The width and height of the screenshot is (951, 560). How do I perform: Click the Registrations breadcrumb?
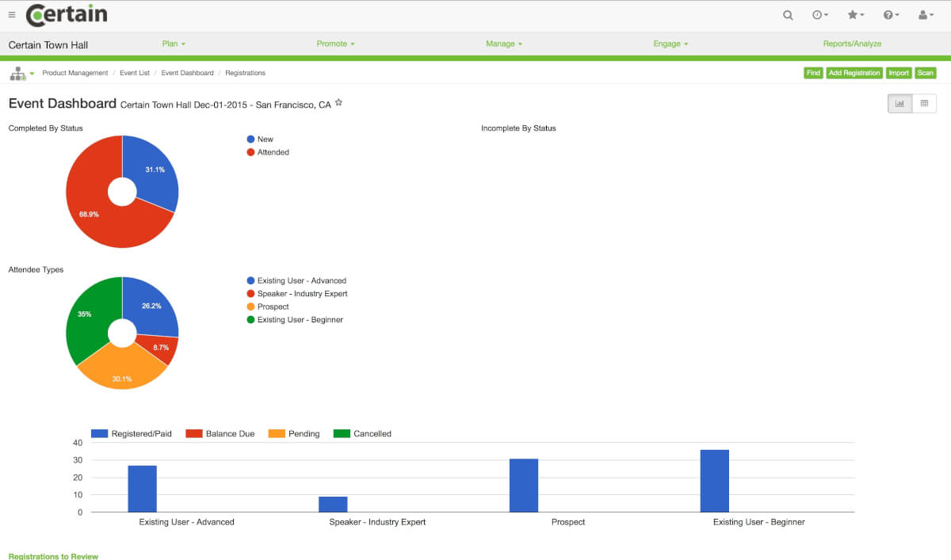click(x=246, y=73)
